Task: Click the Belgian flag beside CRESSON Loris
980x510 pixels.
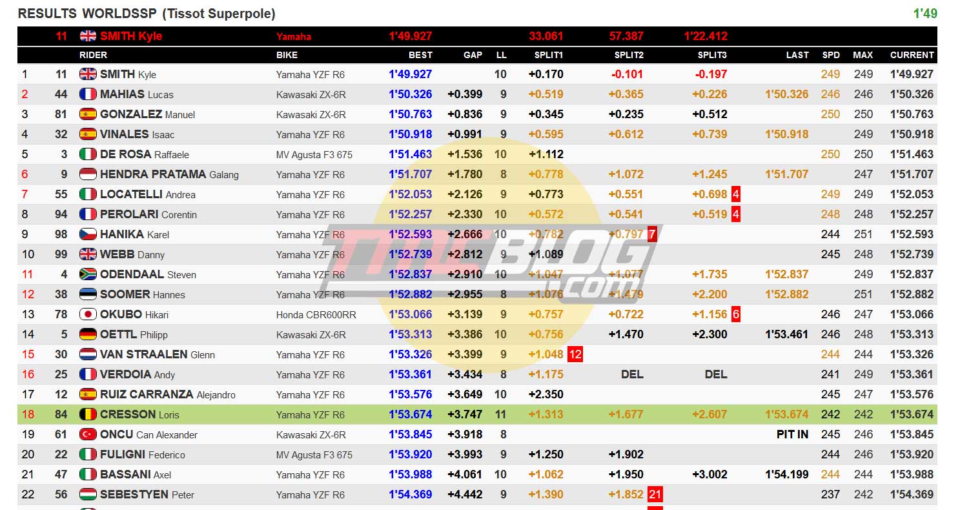Action: click(88, 414)
